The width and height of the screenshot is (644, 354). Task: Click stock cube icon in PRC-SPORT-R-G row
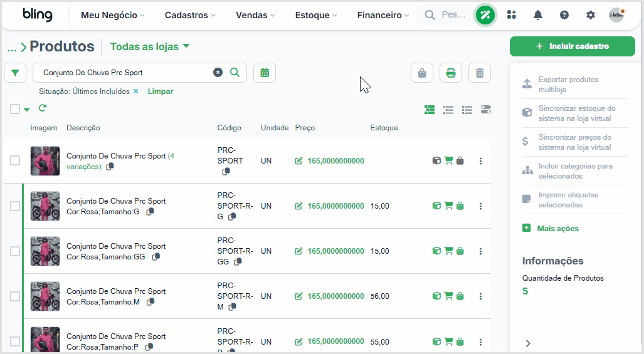point(436,206)
